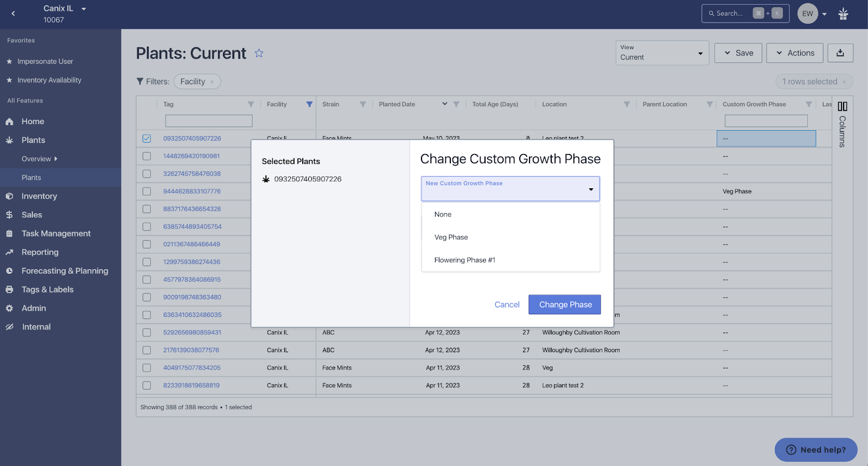The width and height of the screenshot is (868, 466).
Task: Open the Tag column filter icon
Action: click(x=251, y=104)
